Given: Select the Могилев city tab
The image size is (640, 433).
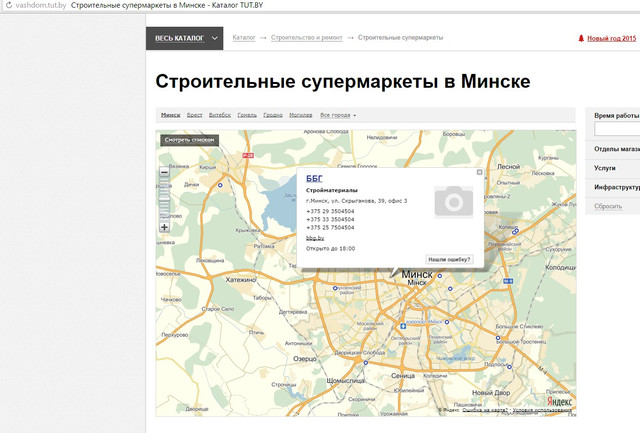Looking at the screenshot, I should tap(300, 115).
